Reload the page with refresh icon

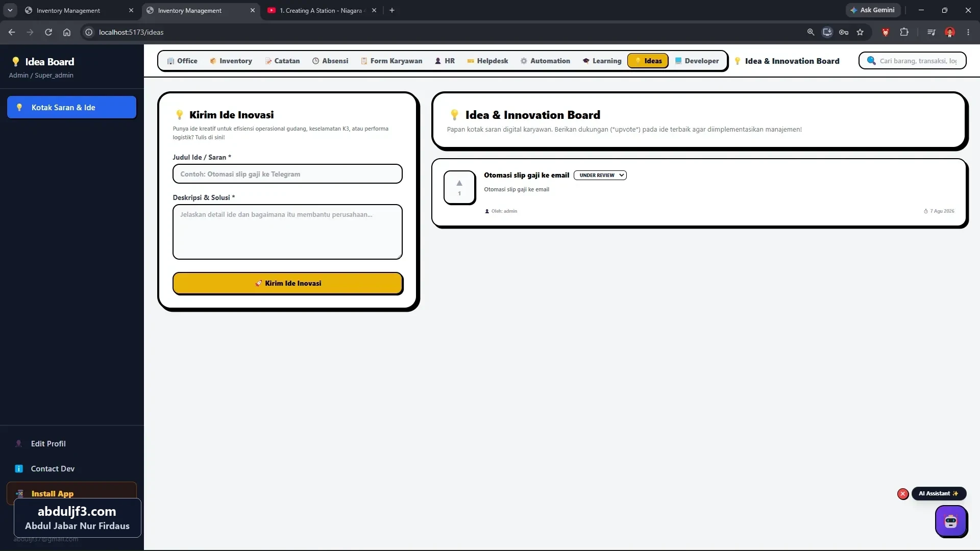pyautogui.click(x=48, y=32)
